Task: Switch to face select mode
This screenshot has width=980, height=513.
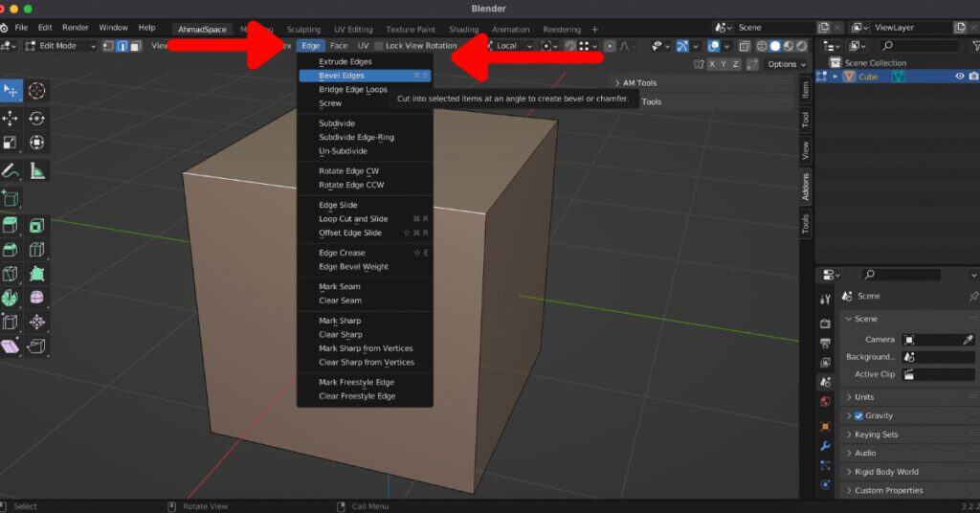Action: tap(135, 45)
